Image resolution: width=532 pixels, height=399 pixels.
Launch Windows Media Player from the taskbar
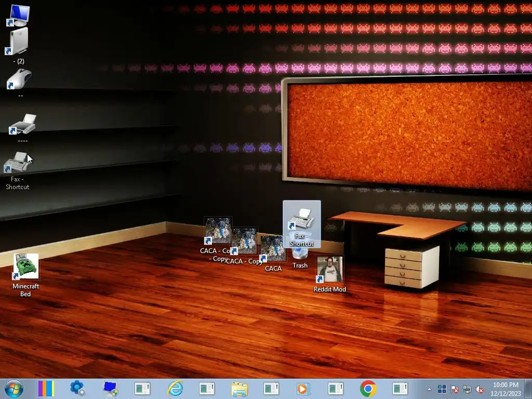click(x=303, y=389)
